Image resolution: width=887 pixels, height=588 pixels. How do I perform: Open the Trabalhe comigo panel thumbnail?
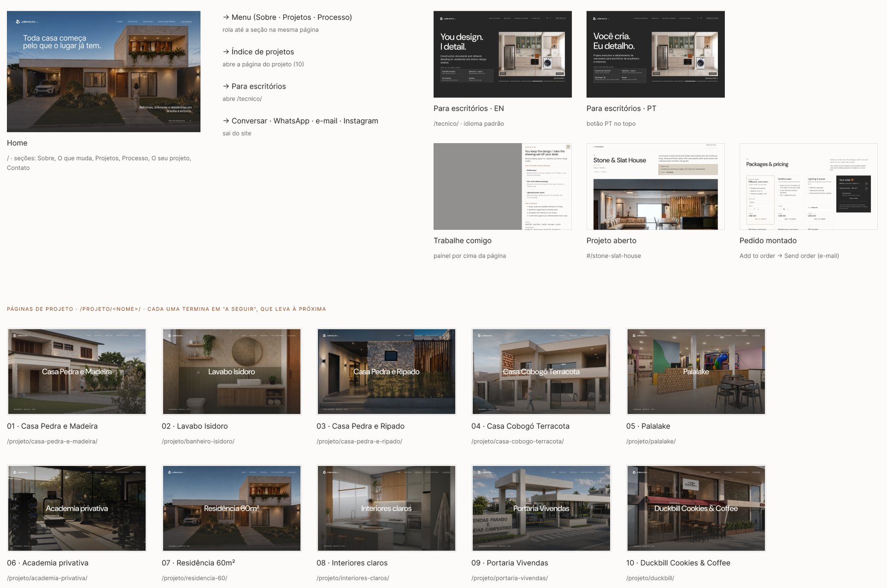click(503, 186)
